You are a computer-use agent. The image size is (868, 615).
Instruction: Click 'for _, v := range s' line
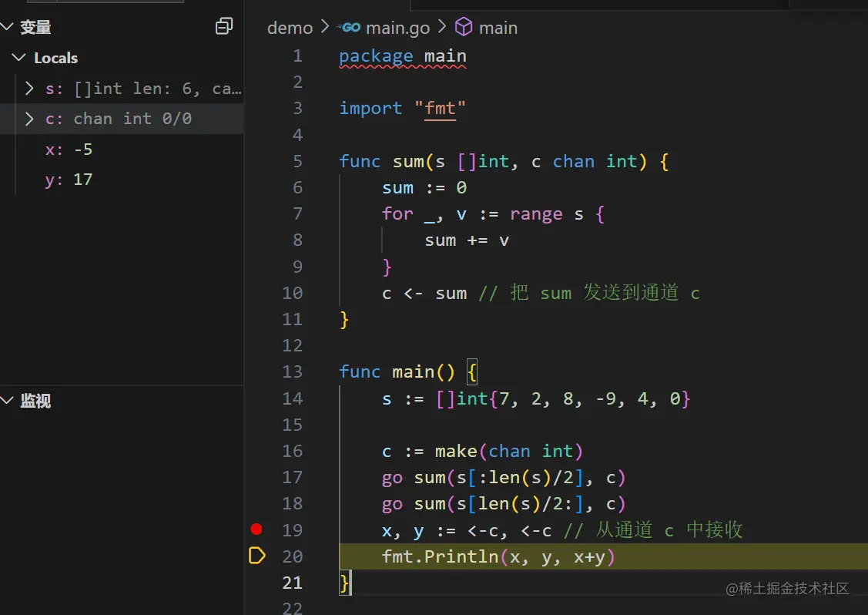[483, 214]
